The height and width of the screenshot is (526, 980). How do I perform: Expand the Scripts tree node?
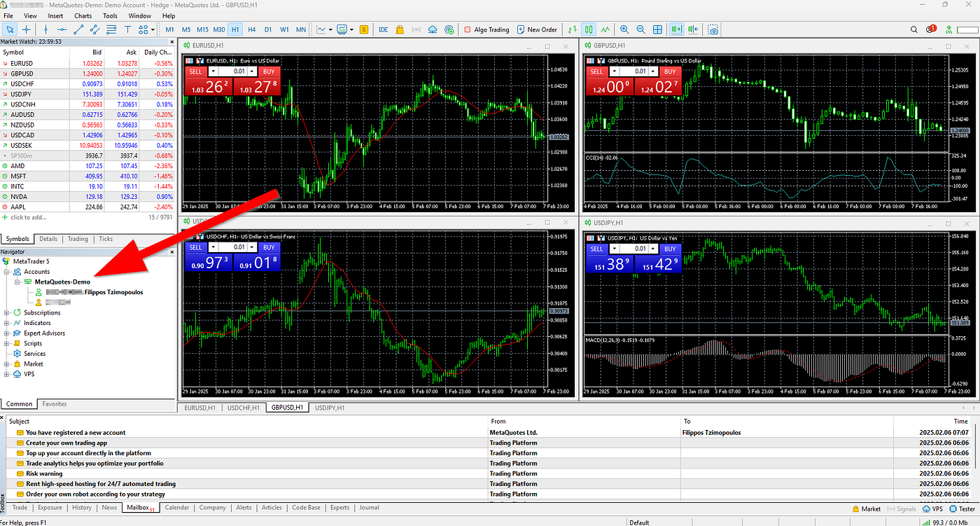tap(6, 343)
